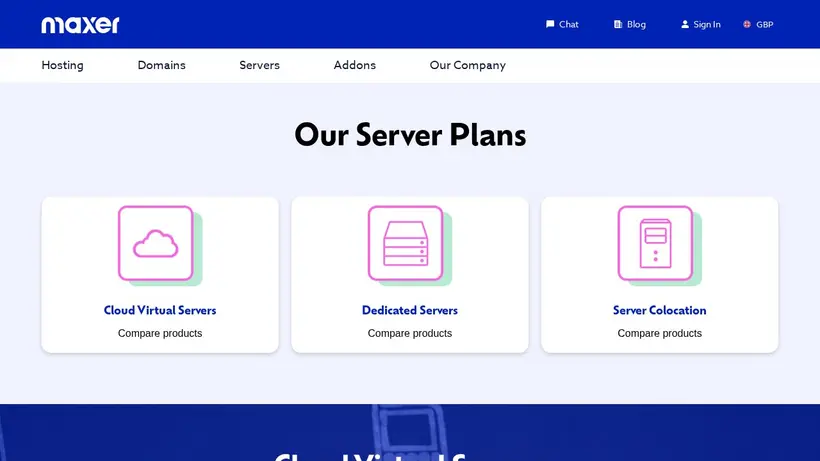820x461 pixels.
Task: Click the Our Server Plans heading
Action: click(x=410, y=135)
